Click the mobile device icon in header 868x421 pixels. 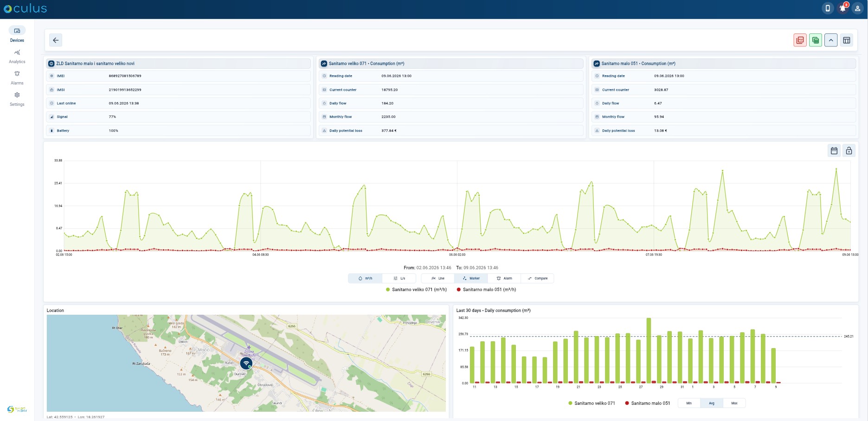click(828, 8)
